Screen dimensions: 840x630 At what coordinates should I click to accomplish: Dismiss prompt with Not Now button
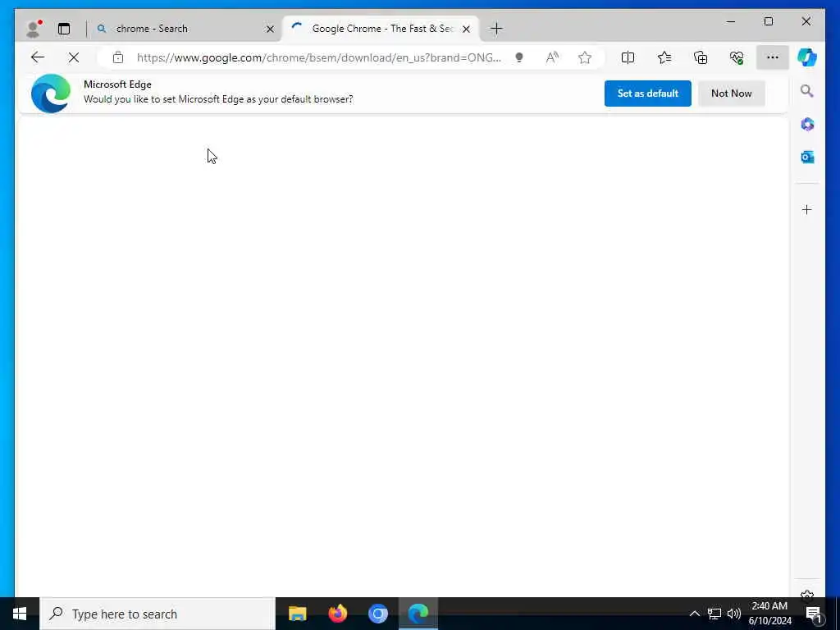731,94
